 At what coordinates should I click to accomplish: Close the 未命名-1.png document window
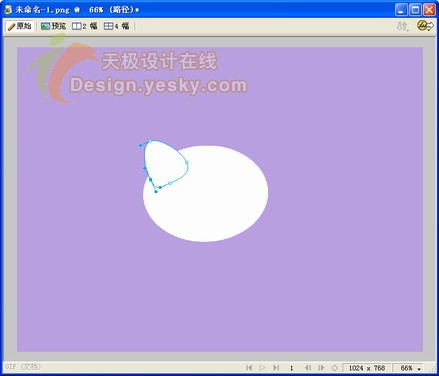coord(429,10)
